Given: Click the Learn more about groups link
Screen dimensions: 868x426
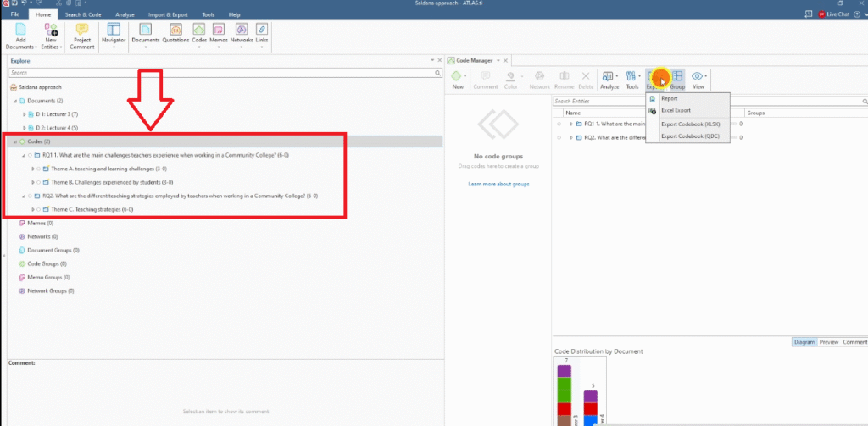Looking at the screenshot, I should point(498,184).
